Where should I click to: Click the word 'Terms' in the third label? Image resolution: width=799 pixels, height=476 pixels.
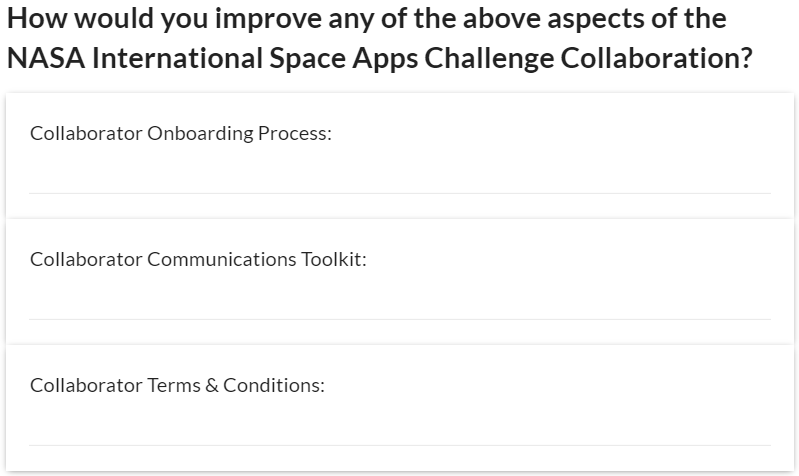(x=174, y=386)
